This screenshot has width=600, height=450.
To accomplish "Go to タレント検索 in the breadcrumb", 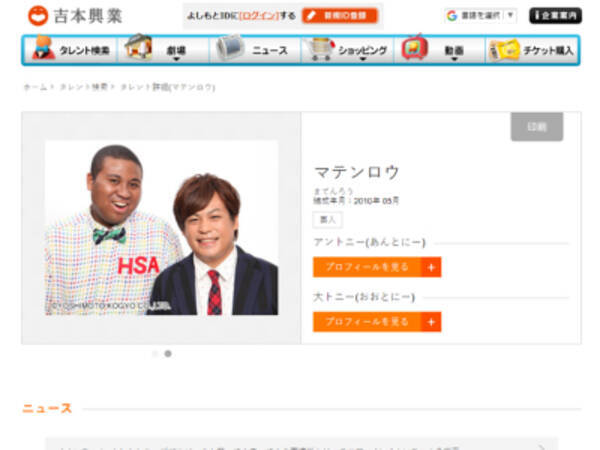I will click(84, 87).
